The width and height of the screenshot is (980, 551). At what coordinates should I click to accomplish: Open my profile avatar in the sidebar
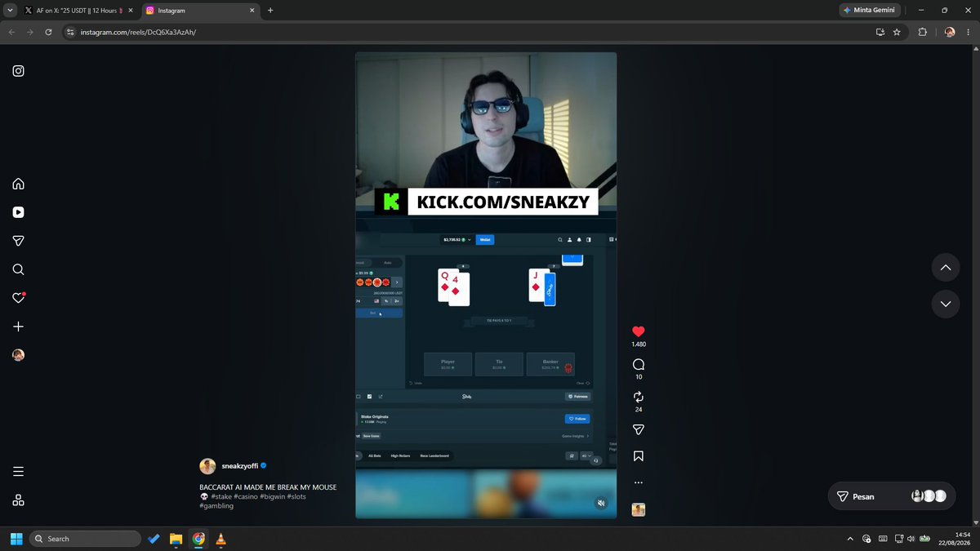coord(18,355)
